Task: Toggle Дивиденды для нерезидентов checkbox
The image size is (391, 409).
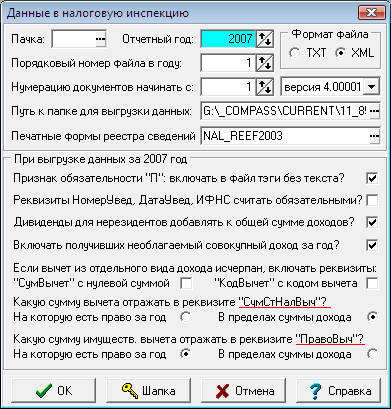Action: [x=372, y=222]
